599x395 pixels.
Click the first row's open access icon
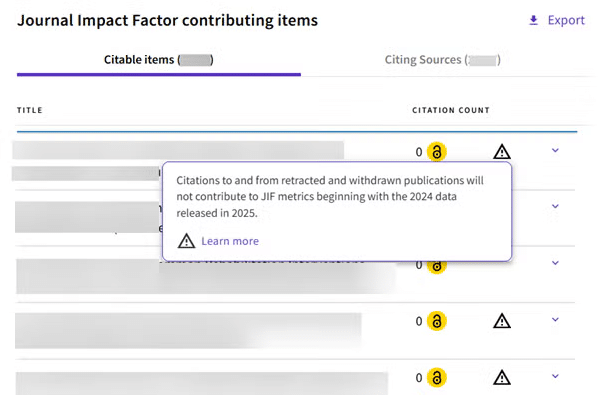437,152
